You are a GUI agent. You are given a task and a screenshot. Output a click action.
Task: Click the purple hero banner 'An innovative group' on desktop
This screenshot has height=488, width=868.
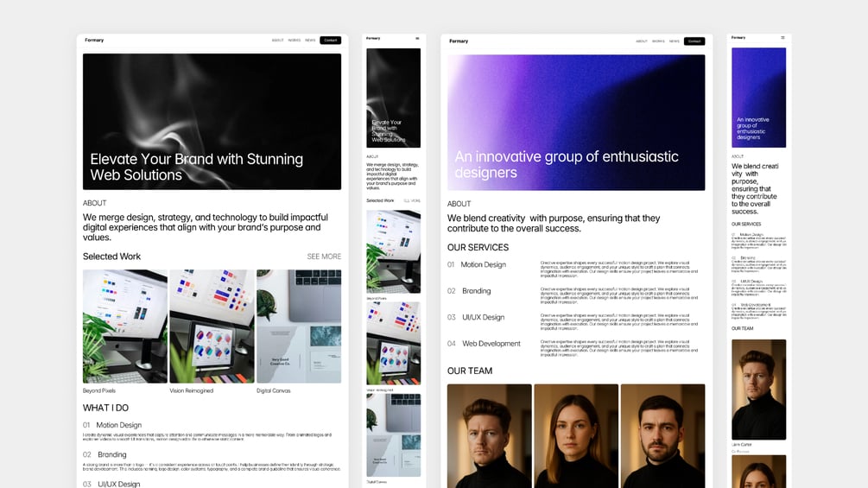coord(576,123)
